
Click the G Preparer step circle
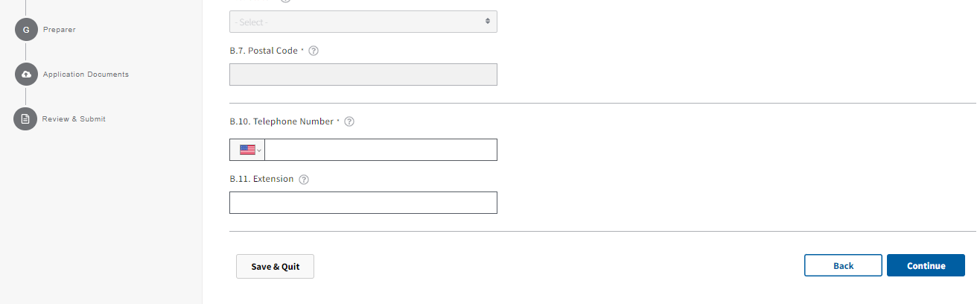click(26, 30)
